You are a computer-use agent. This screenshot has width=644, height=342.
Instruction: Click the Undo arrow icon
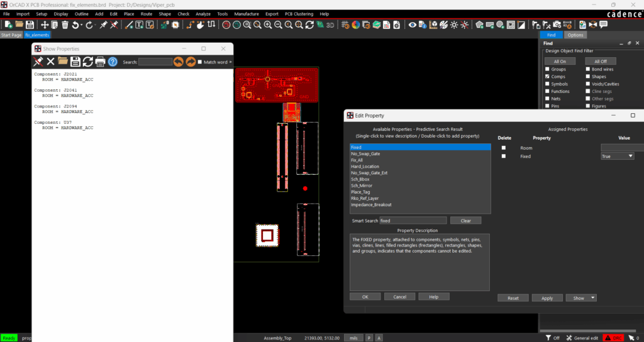click(x=75, y=25)
